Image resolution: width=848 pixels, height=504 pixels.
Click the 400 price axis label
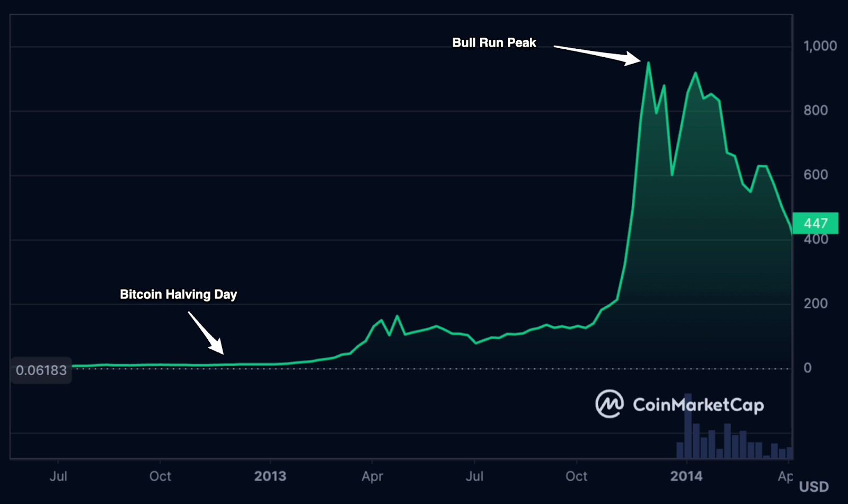(x=816, y=240)
